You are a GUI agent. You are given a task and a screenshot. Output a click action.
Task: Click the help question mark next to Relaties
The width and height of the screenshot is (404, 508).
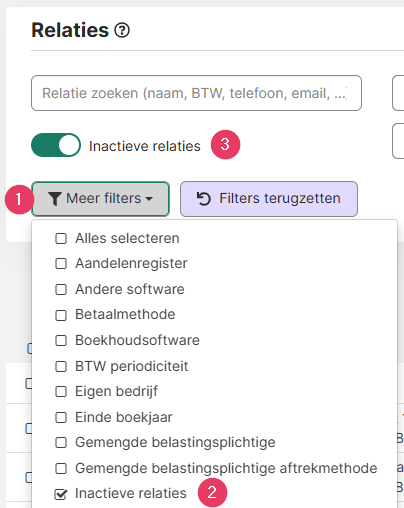click(122, 30)
